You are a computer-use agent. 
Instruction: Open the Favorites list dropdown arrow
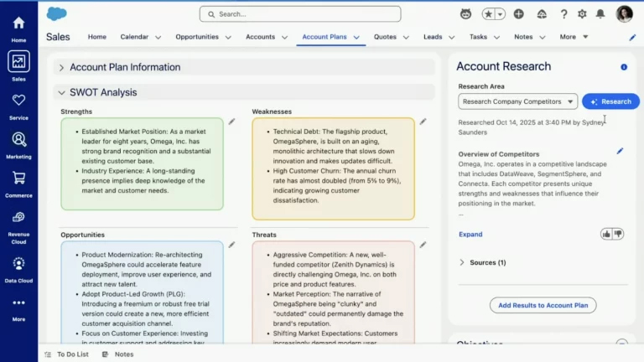coord(500,14)
